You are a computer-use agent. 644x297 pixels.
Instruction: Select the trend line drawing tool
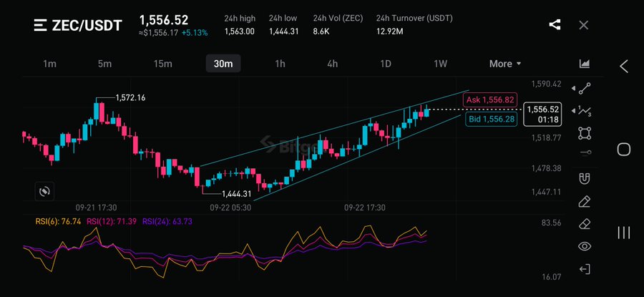click(x=585, y=88)
